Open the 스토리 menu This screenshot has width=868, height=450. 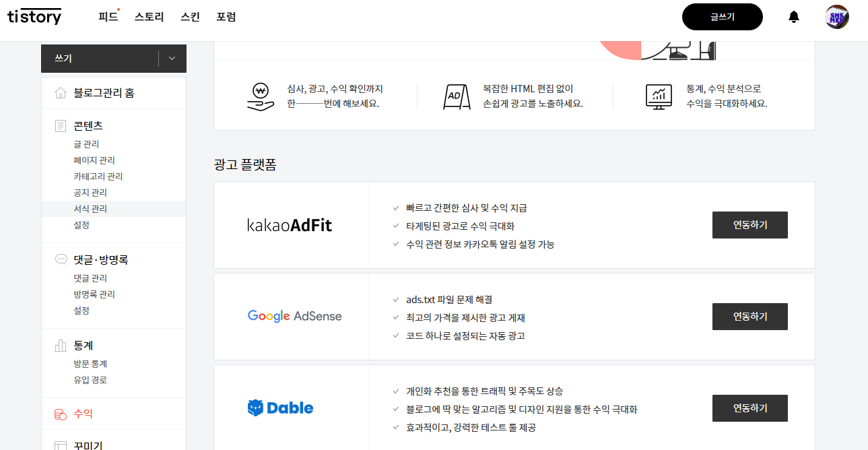149,17
